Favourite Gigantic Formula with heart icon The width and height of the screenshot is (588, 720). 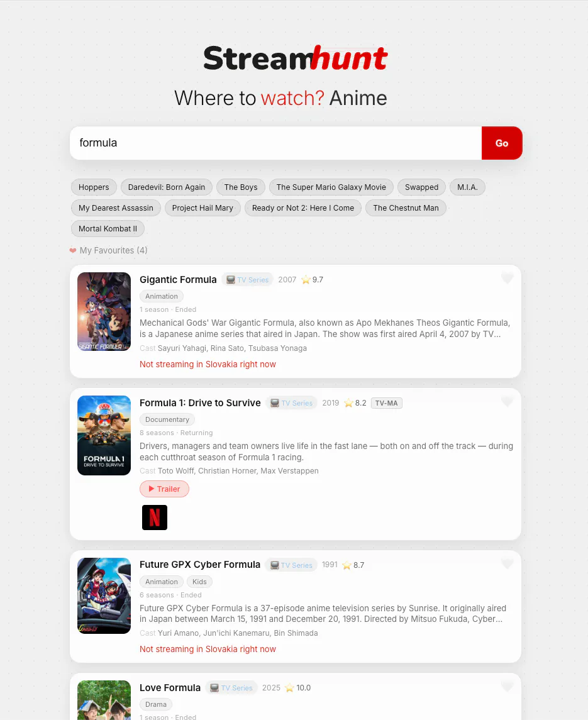(x=507, y=279)
